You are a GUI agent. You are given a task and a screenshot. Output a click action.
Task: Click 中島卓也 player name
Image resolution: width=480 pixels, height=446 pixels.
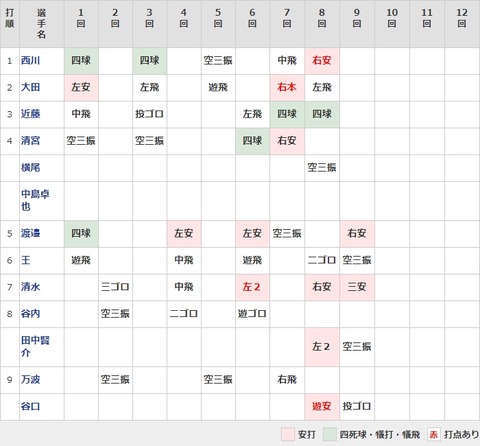pyautogui.click(x=35, y=200)
